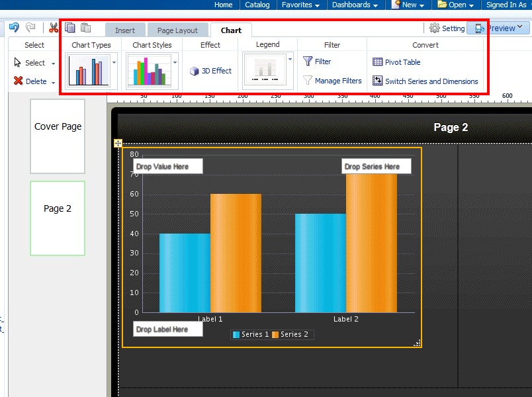Expand the Chart Styles dropdown arrow
This screenshot has height=397, width=532.
coord(175,62)
